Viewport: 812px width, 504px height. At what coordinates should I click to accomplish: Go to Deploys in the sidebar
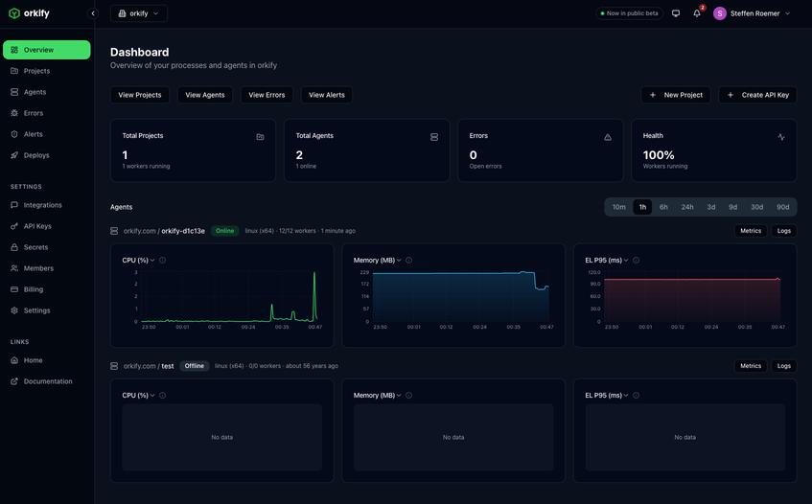[x=36, y=155]
